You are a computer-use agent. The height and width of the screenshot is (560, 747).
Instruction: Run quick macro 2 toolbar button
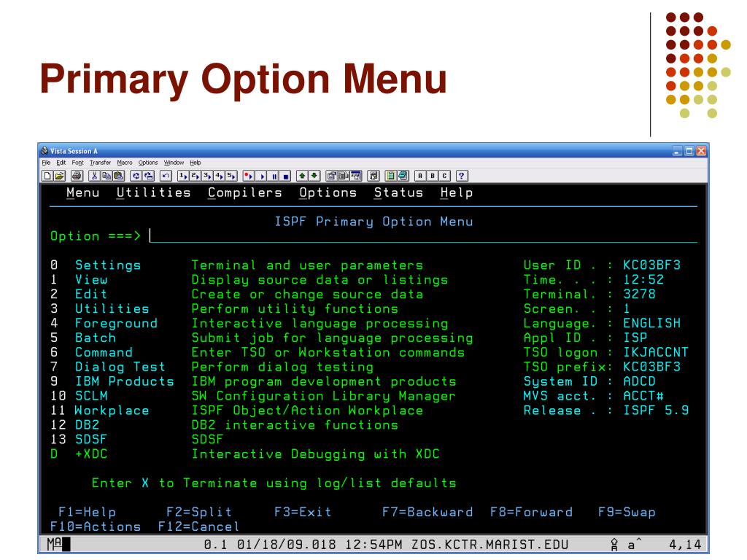[x=195, y=176]
